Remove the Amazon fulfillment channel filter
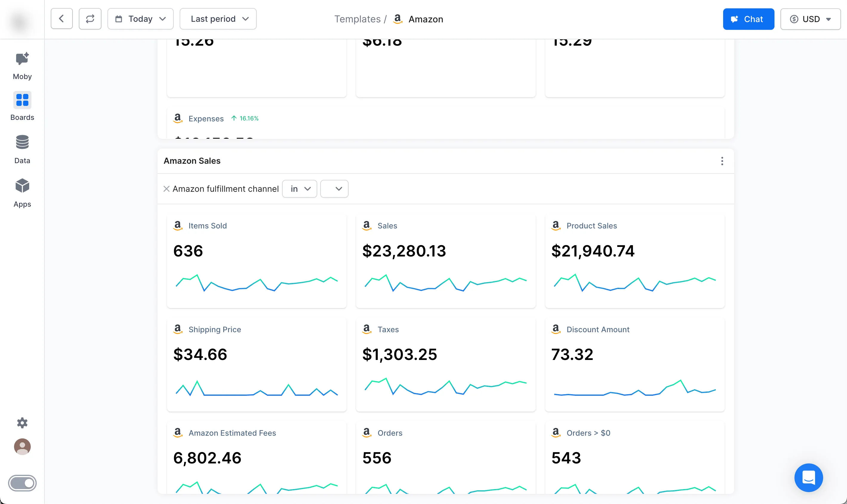 click(166, 189)
